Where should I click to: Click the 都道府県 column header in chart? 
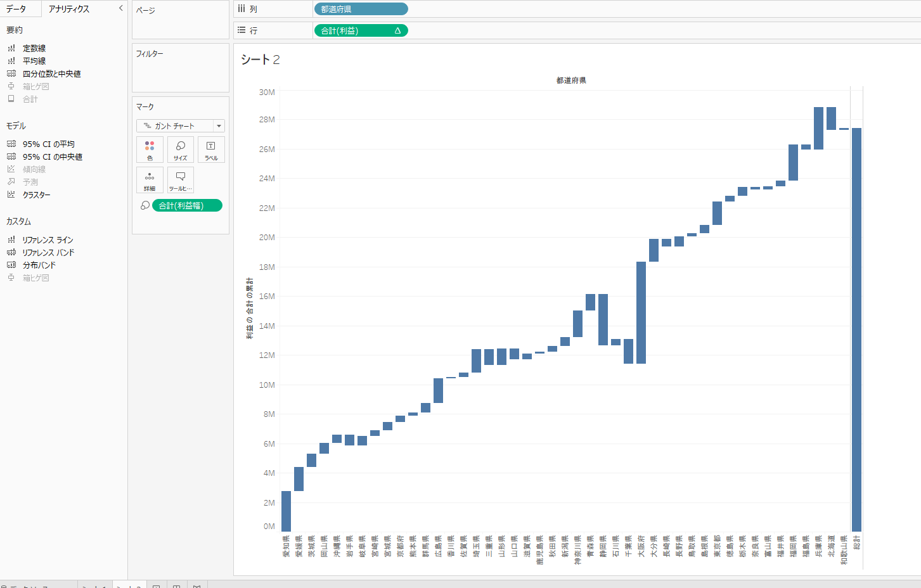571,80
